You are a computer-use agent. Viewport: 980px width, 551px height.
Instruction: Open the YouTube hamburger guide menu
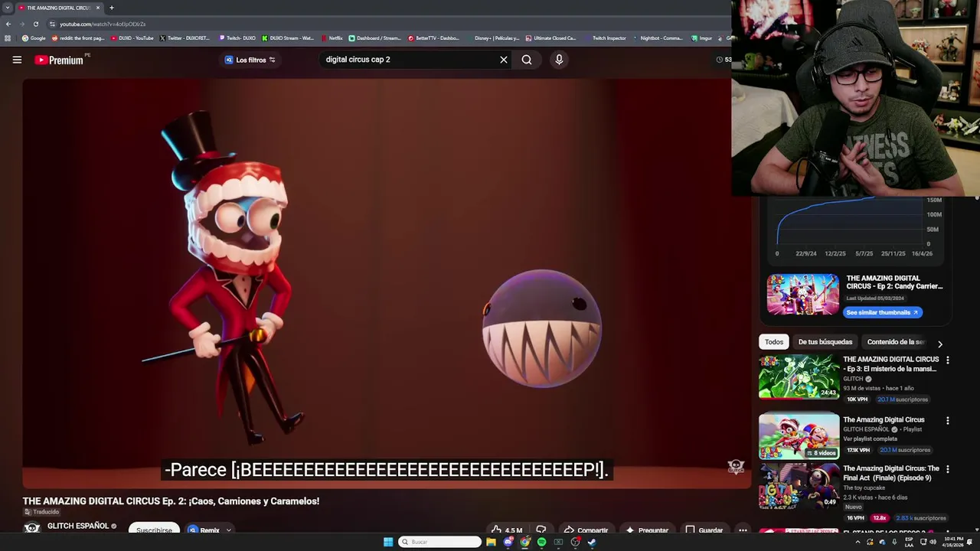[17, 60]
